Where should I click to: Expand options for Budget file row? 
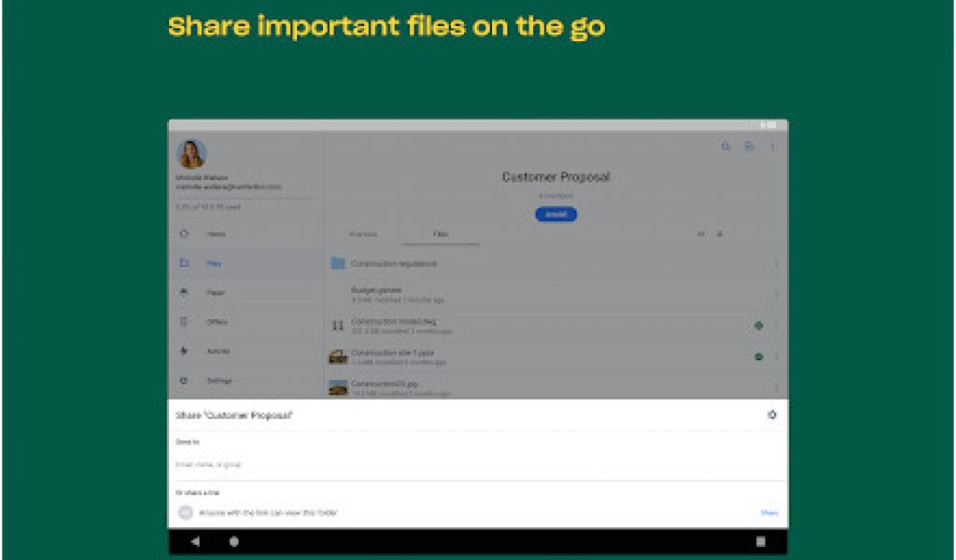pos(775,295)
